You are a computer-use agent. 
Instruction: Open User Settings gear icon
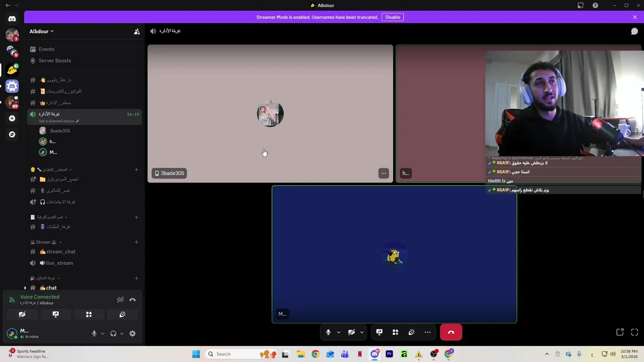pyautogui.click(x=132, y=333)
